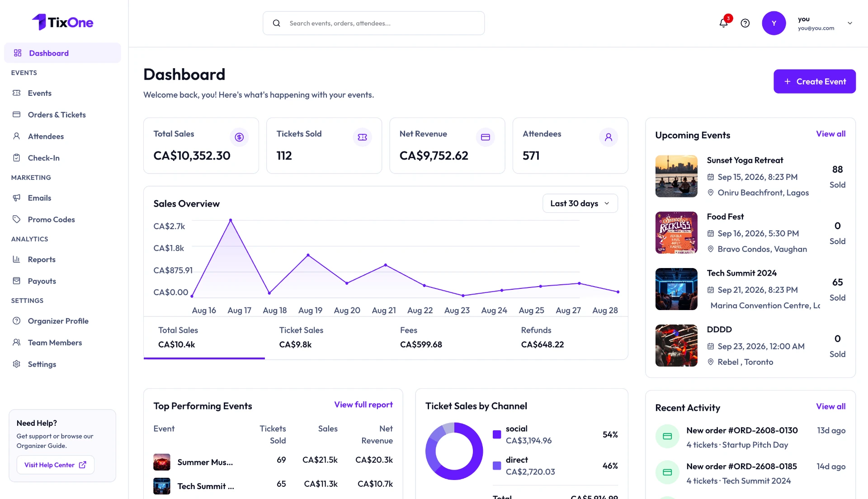Click the direct channel color swatch
This screenshot has width=868, height=499.
[x=497, y=466]
